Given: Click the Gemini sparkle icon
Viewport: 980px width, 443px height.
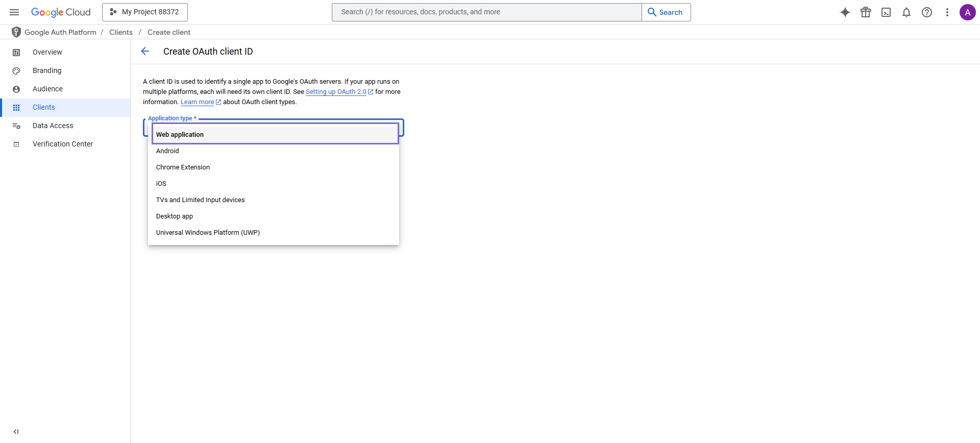Looking at the screenshot, I should point(845,12).
